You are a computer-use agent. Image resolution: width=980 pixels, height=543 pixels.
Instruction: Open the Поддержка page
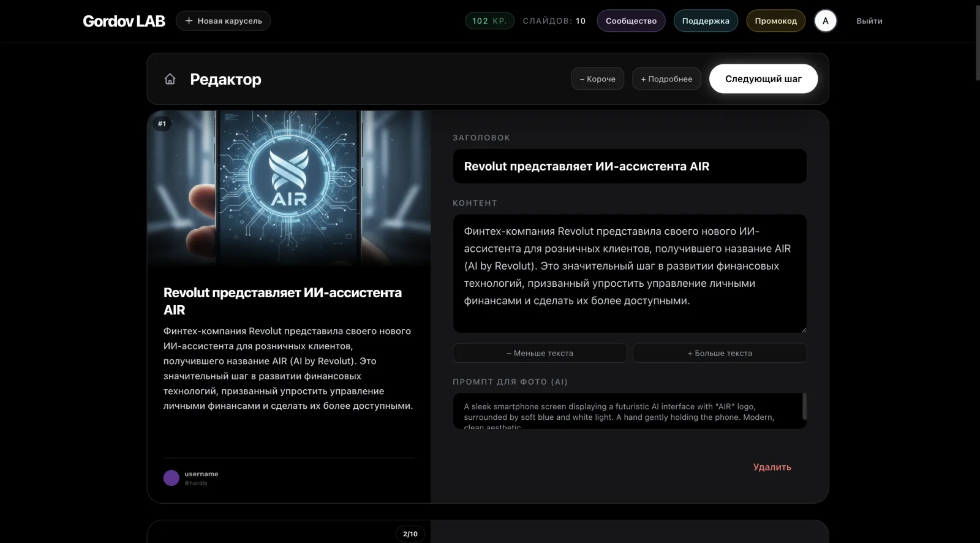tap(706, 21)
